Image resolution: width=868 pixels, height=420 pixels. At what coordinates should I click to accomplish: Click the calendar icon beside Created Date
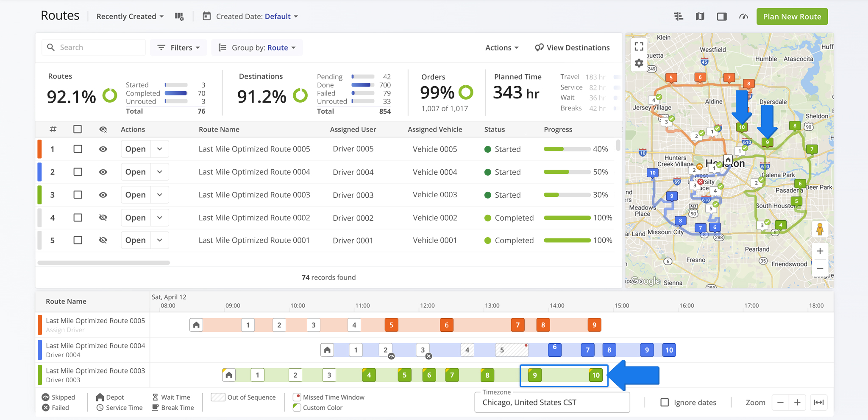tap(206, 16)
